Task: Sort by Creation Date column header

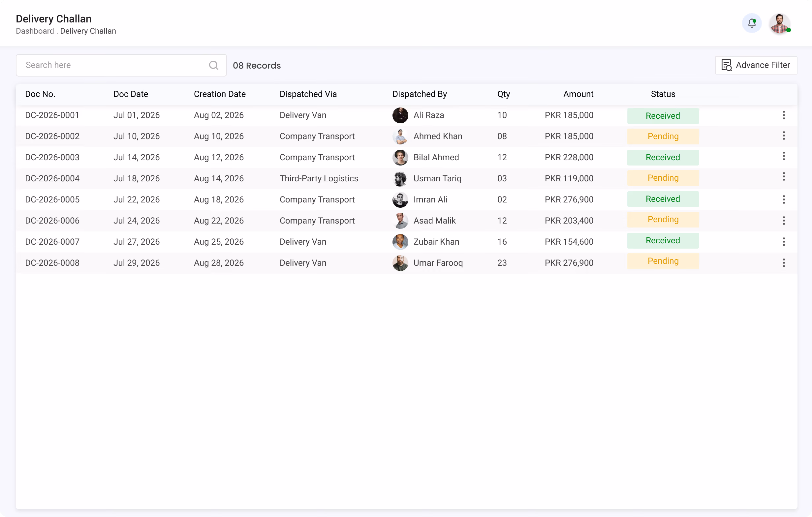Action: point(220,94)
